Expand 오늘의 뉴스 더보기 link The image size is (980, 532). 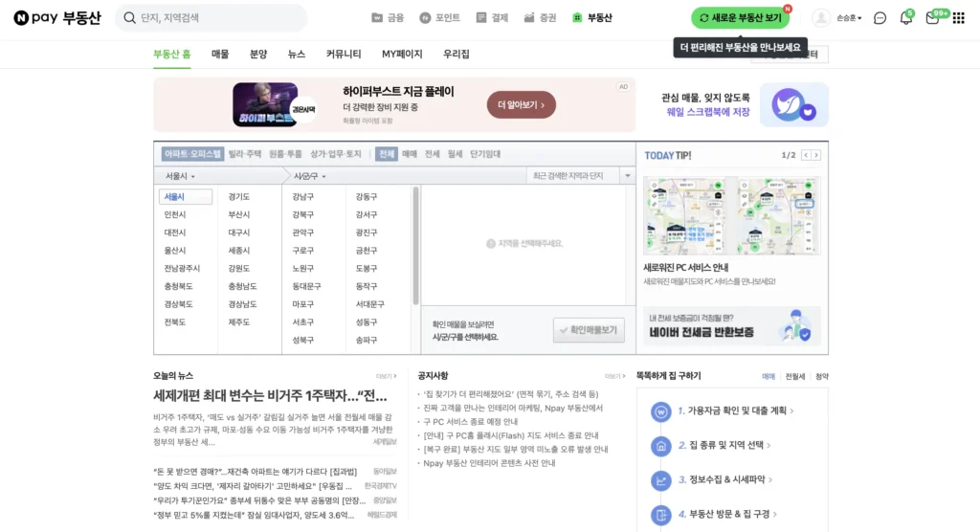(386, 376)
